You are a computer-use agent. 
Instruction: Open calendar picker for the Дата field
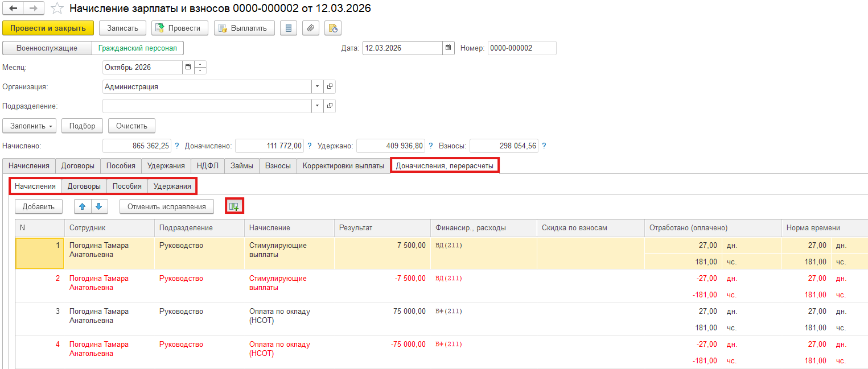tap(449, 48)
